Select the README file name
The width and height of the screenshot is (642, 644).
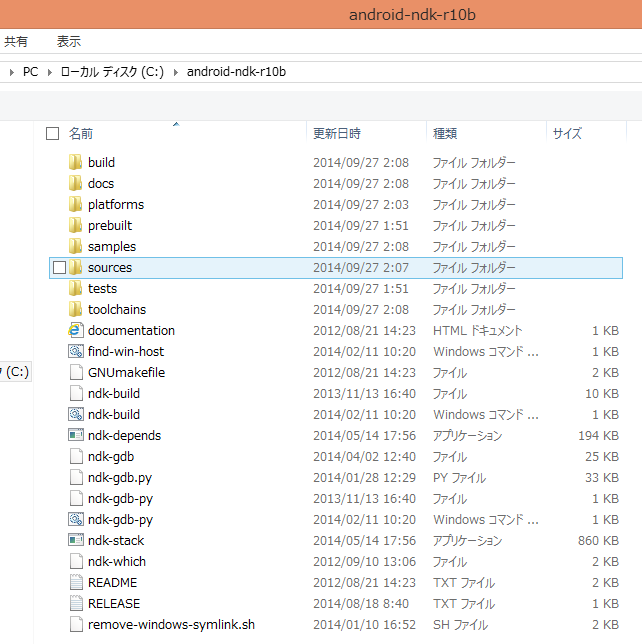pos(113,582)
